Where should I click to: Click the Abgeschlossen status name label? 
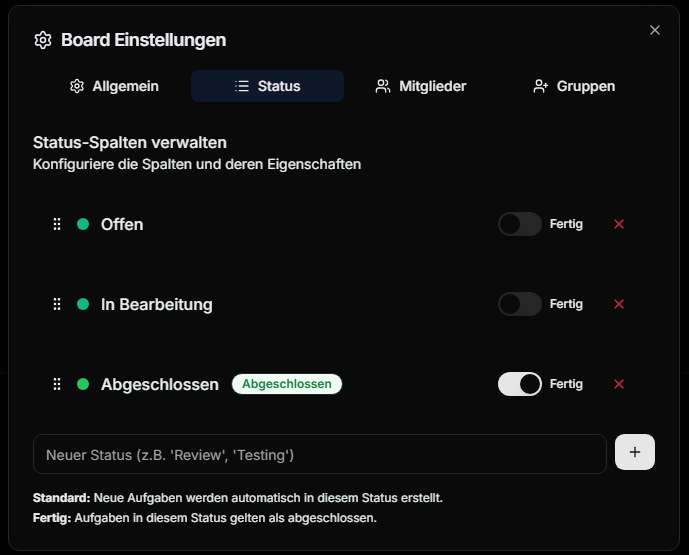(160, 385)
